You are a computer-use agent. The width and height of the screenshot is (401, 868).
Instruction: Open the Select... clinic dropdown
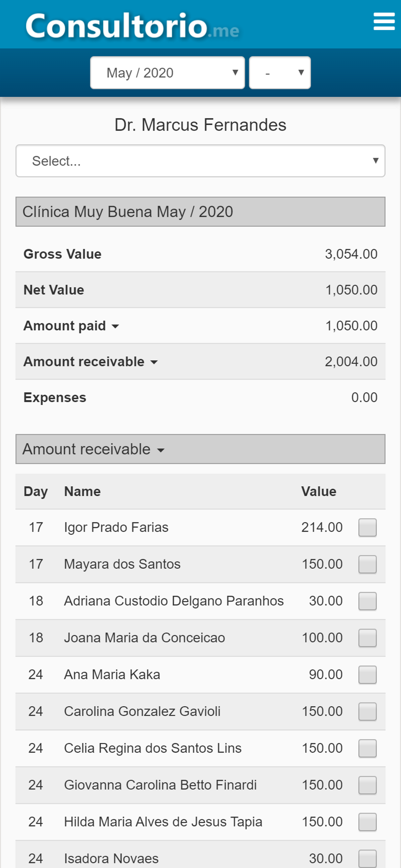200,161
